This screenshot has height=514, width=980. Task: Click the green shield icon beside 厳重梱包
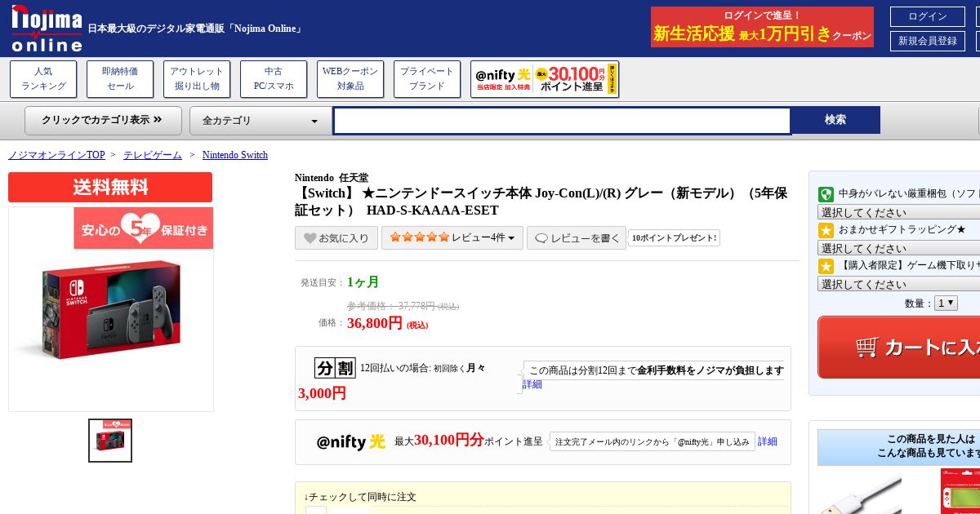(x=826, y=194)
